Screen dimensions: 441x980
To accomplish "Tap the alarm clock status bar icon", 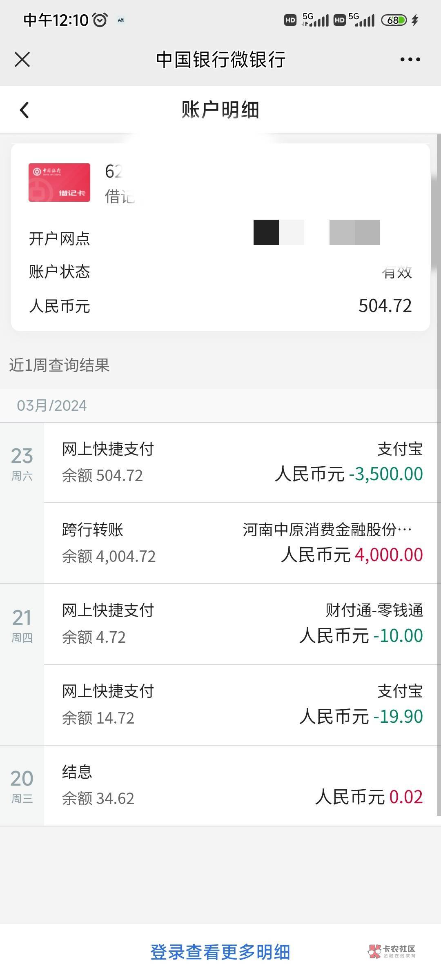I will pyautogui.click(x=100, y=20).
